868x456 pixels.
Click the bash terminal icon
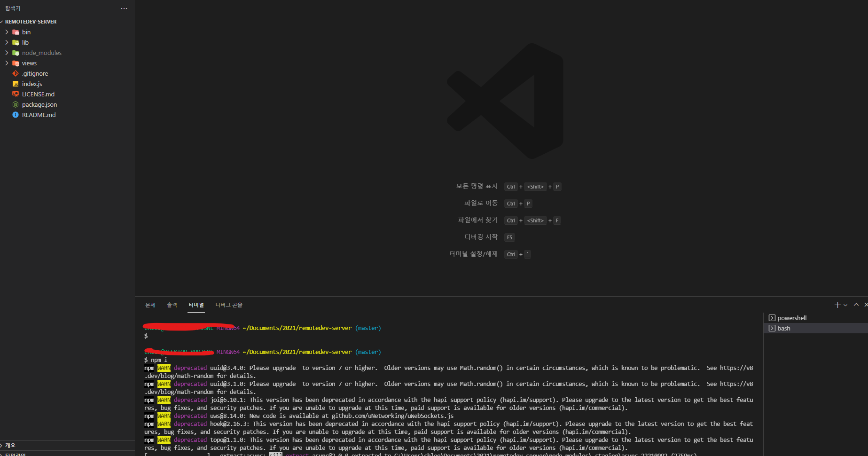pyautogui.click(x=772, y=328)
